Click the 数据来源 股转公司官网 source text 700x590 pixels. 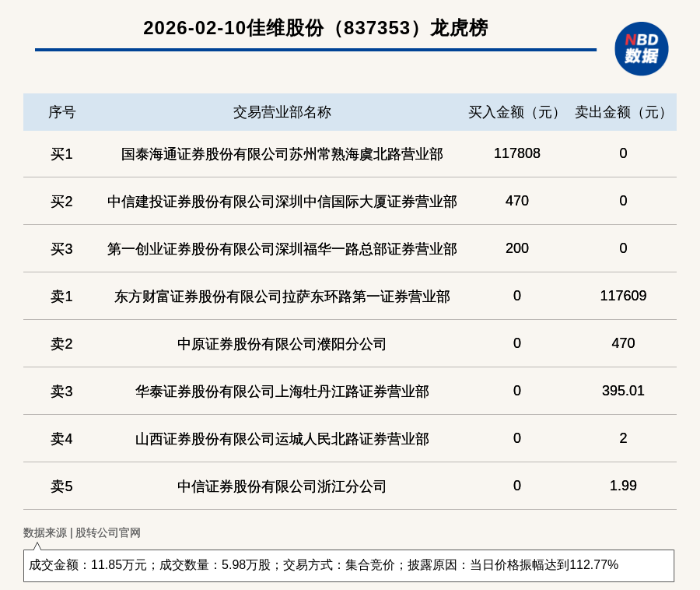click(82, 533)
